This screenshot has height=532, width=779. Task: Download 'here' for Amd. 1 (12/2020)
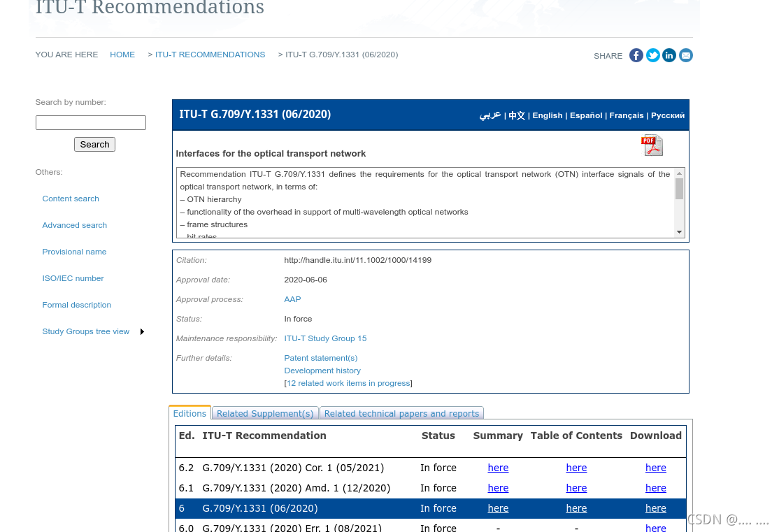point(656,488)
